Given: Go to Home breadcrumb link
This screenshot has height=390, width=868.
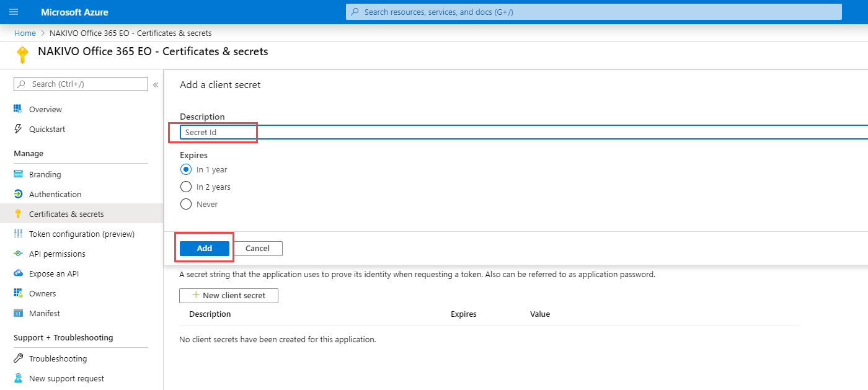Looking at the screenshot, I should (x=25, y=33).
